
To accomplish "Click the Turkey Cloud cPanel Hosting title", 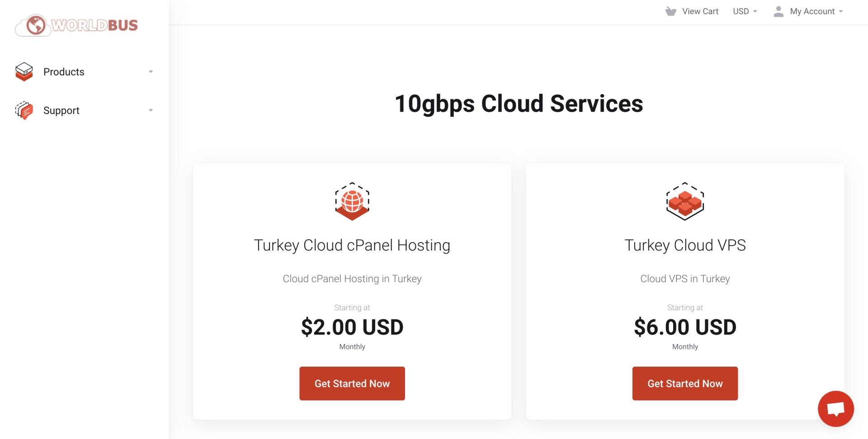I will click(352, 245).
